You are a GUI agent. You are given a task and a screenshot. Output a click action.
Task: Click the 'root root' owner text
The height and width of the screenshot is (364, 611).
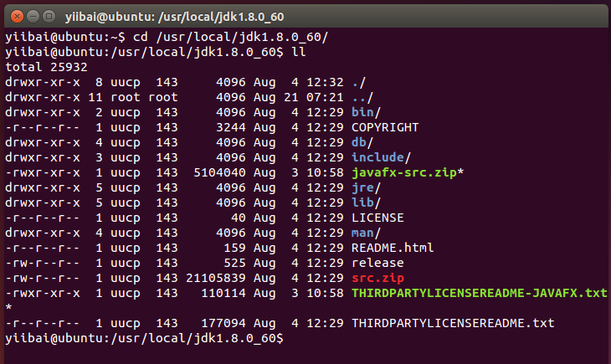144,97
